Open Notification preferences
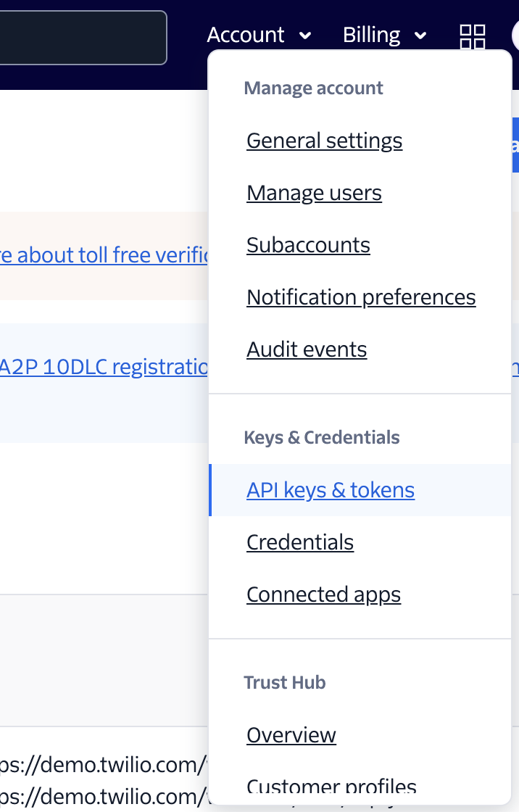519x812 pixels. (361, 297)
